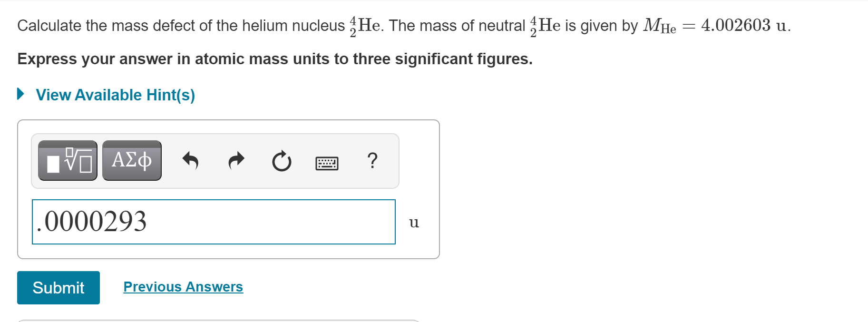Image resolution: width=868 pixels, height=322 pixels.
Task: Reset the answer with the circular arrow icon
Action: (x=281, y=161)
